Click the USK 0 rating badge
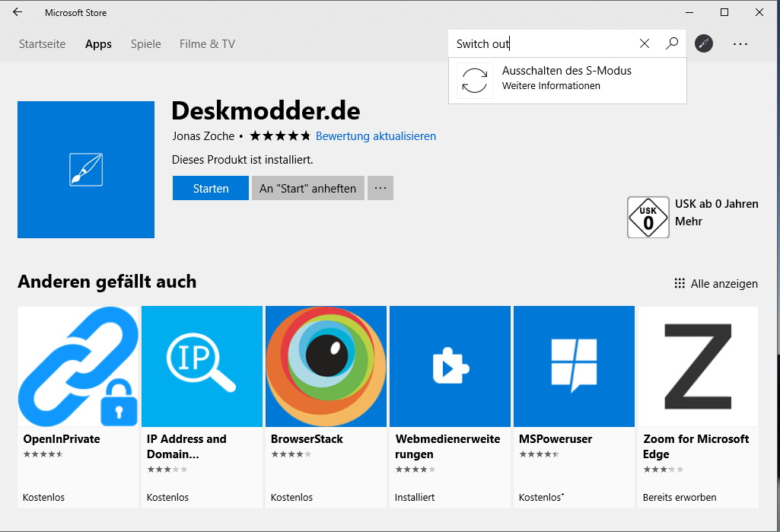 [x=648, y=218]
